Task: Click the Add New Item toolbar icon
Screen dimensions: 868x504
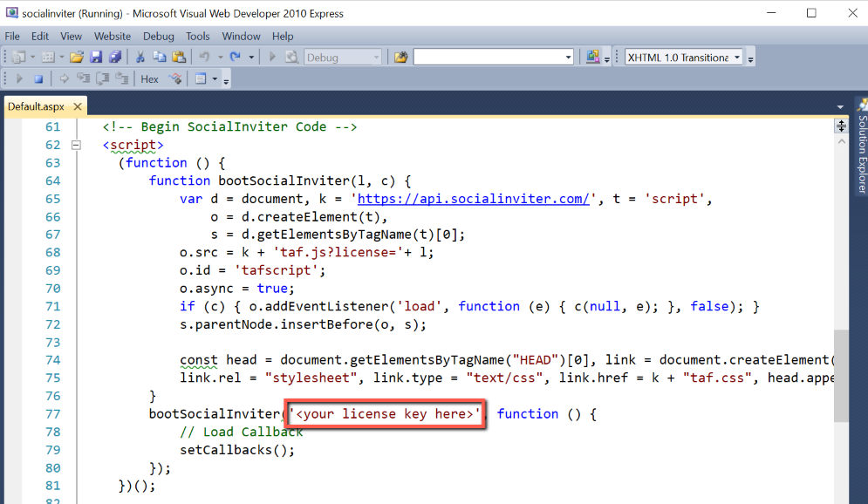Action: (x=48, y=57)
